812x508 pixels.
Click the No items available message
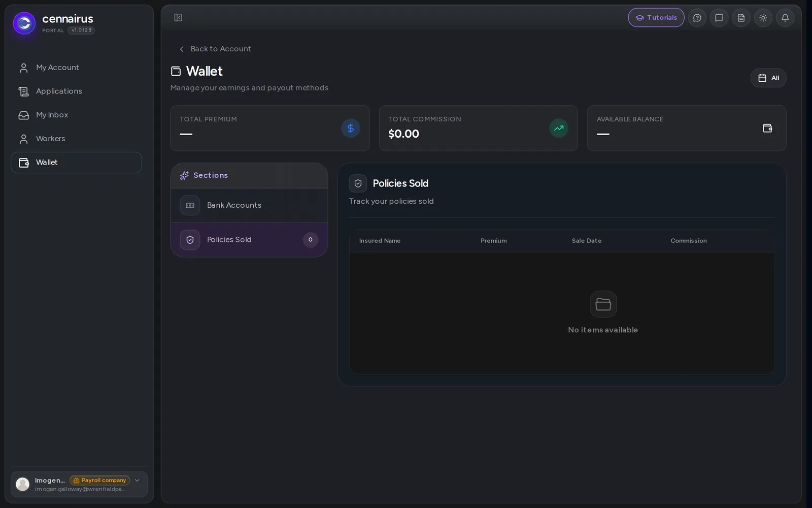point(603,330)
